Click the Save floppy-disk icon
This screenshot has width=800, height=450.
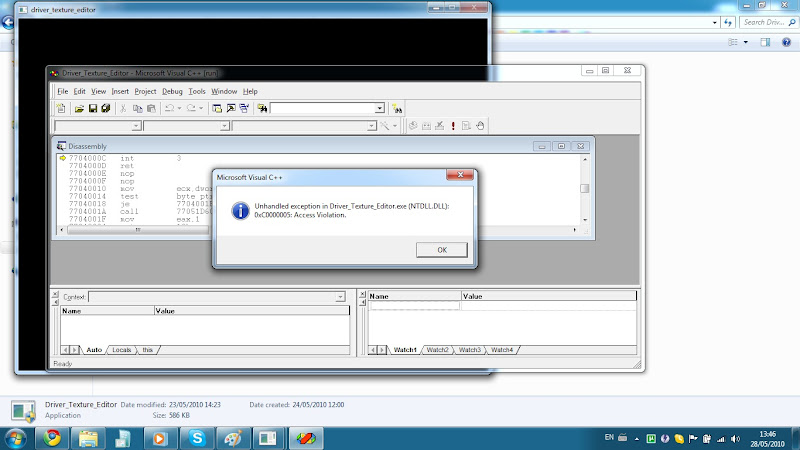92,108
